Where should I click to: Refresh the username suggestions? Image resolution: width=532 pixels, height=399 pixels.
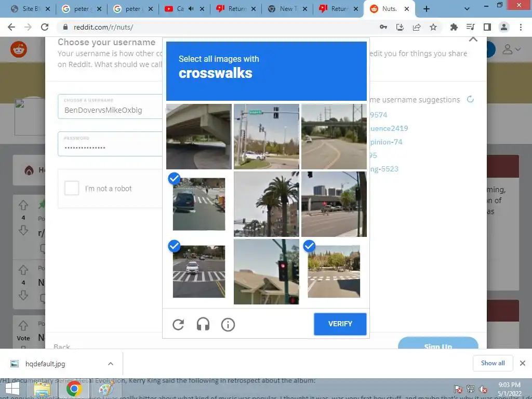(470, 99)
